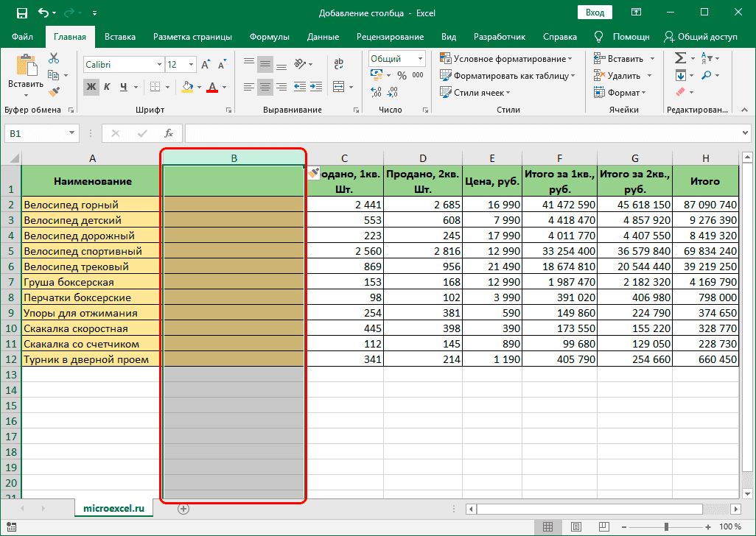The height and width of the screenshot is (536, 756).
Task: Apply center alignment from the Выравнивание group
Action: 264,86
